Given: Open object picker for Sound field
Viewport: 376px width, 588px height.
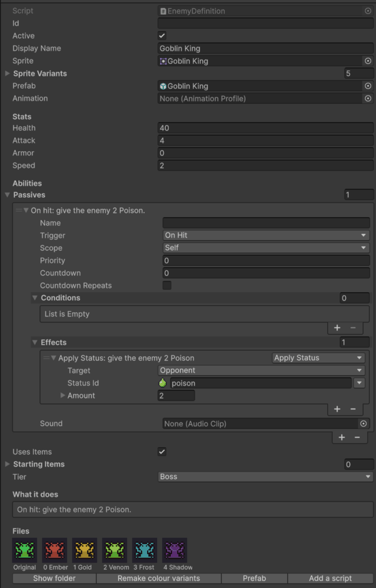Looking at the screenshot, I should (363, 423).
